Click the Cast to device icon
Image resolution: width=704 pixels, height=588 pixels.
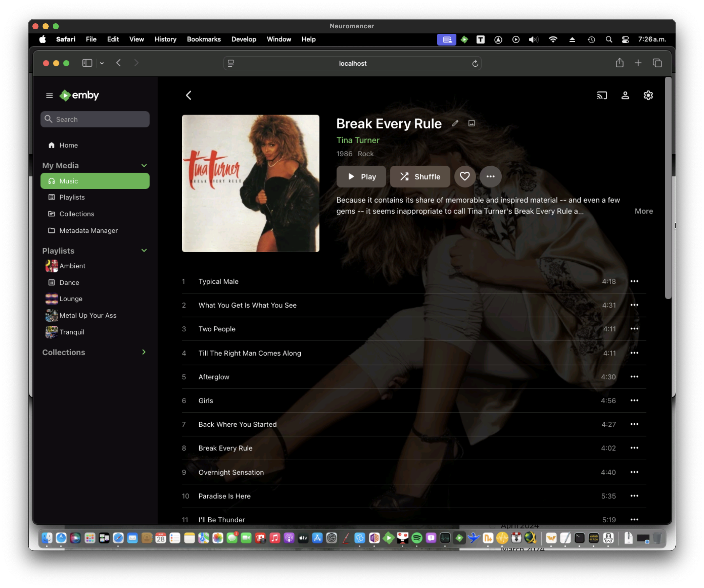pyautogui.click(x=602, y=95)
